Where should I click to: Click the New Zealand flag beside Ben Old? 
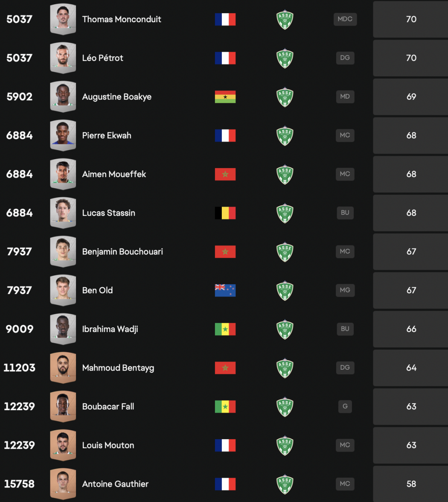[225, 290]
